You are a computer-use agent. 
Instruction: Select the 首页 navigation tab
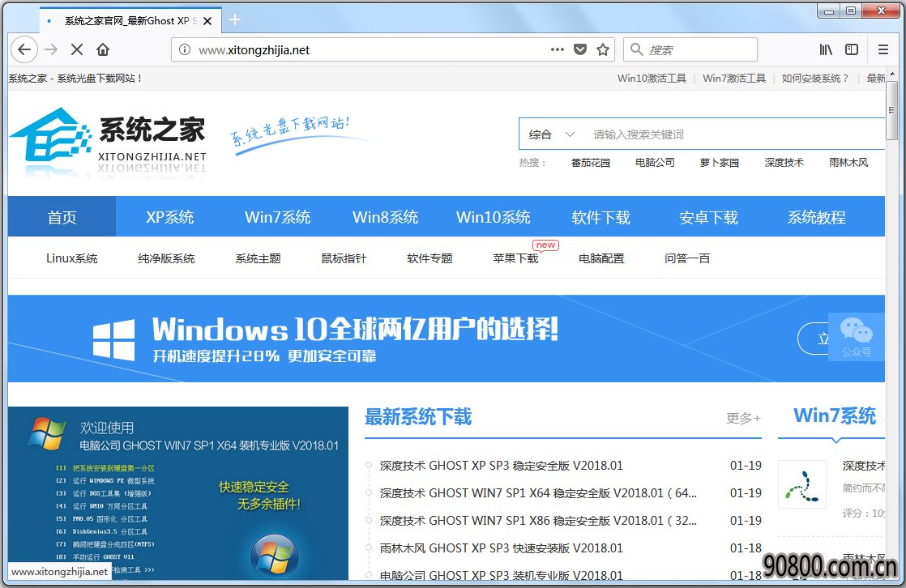pos(62,216)
